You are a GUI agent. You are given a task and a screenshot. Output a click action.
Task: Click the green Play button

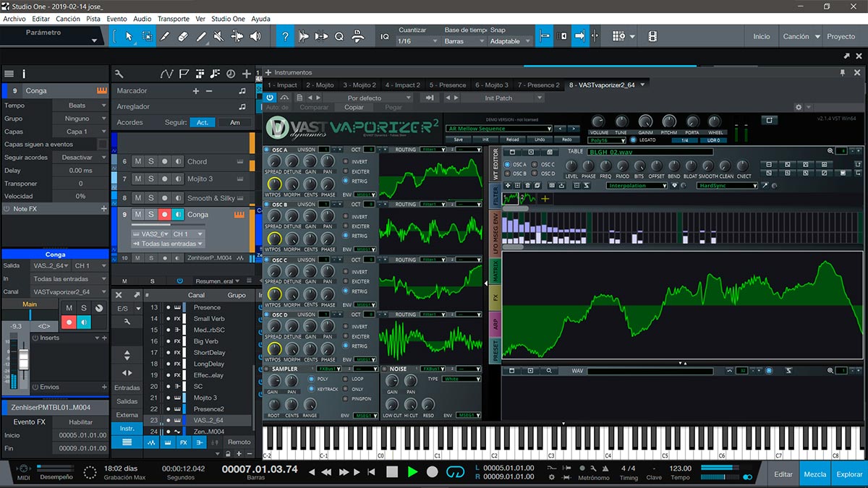(412, 471)
